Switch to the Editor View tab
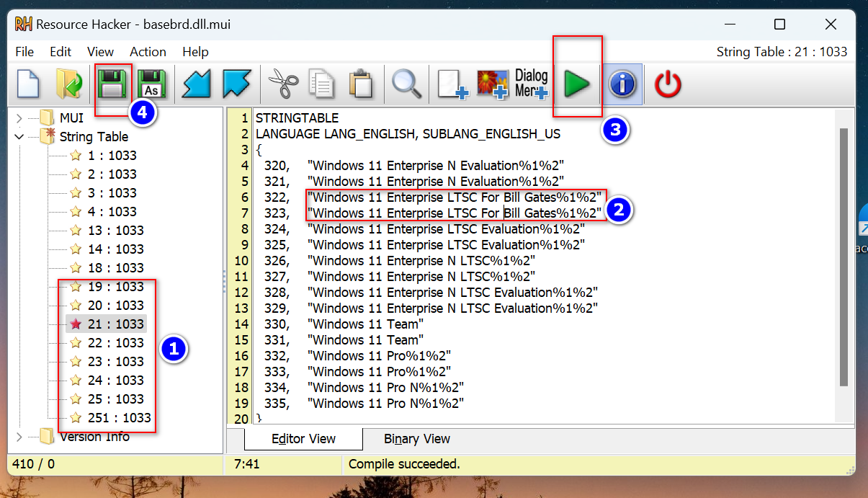Screen dimensions: 868x498 click(x=303, y=439)
